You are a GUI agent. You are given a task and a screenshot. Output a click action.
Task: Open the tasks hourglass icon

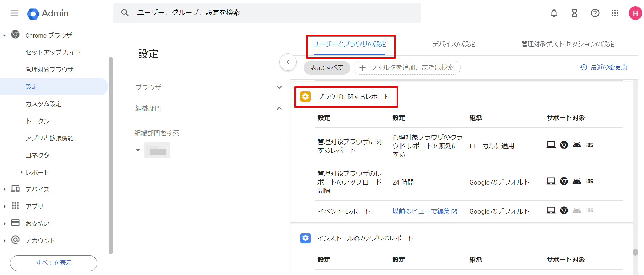574,13
